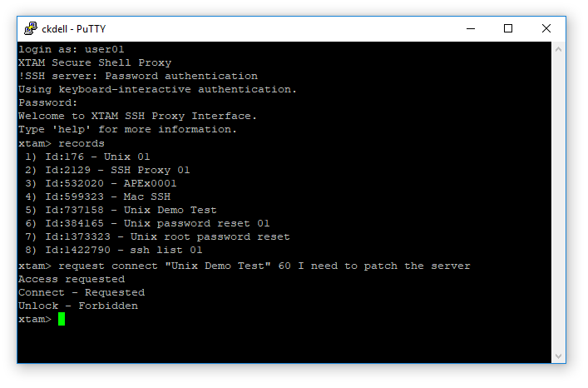
Task: Click the "login as: user01" line
Action: click(x=72, y=49)
